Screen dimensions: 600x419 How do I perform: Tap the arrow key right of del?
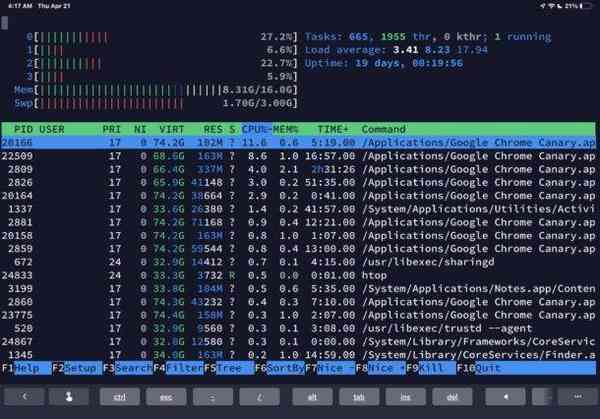(505, 397)
